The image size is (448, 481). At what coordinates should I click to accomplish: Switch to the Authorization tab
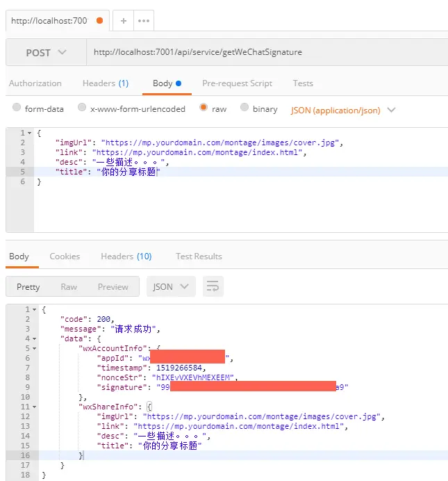[35, 83]
